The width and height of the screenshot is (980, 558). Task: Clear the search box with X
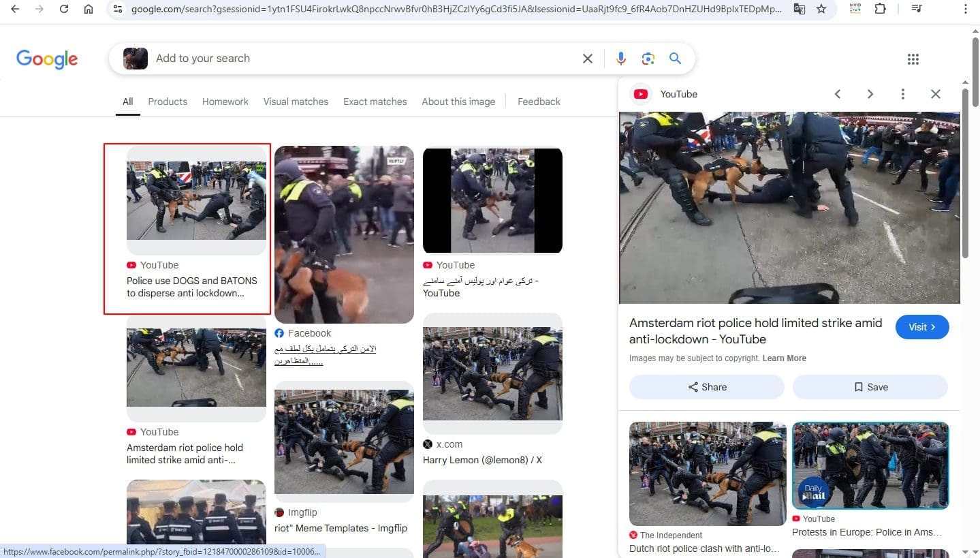[587, 59]
